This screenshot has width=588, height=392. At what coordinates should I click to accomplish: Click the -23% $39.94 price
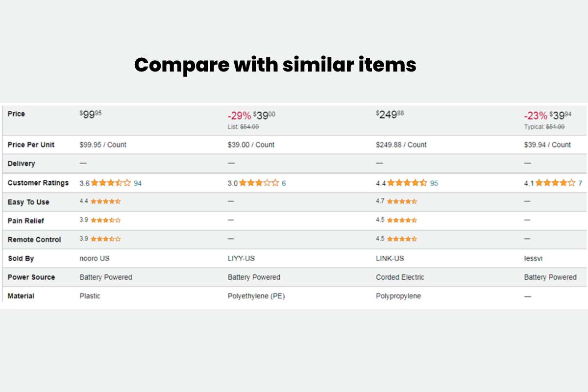(547, 116)
